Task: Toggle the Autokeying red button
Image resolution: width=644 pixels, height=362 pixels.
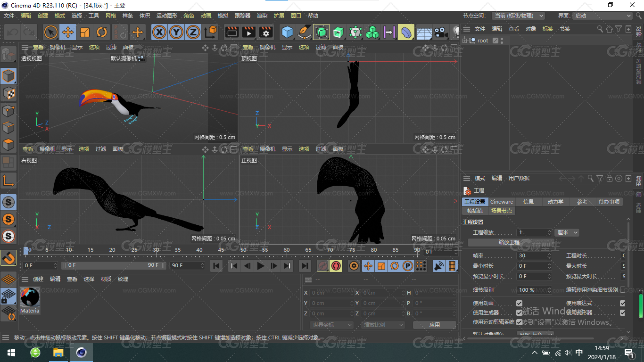Action: click(336, 266)
